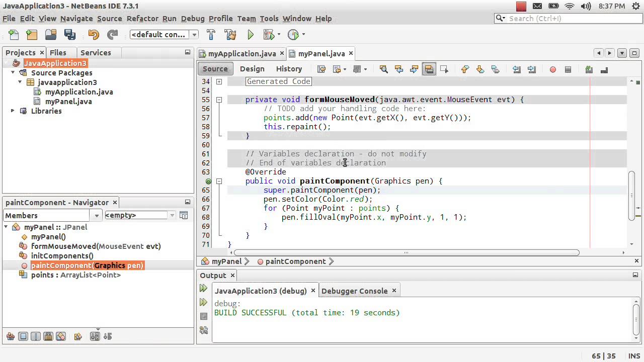Build the project with the hammer icon

(211, 35)
